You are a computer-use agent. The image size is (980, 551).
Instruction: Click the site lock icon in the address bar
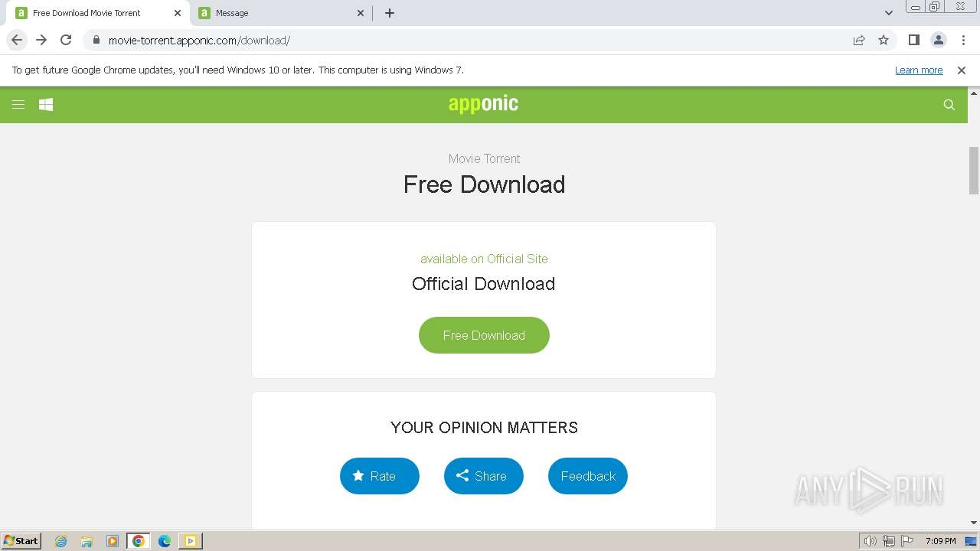[x=96, y=41]
